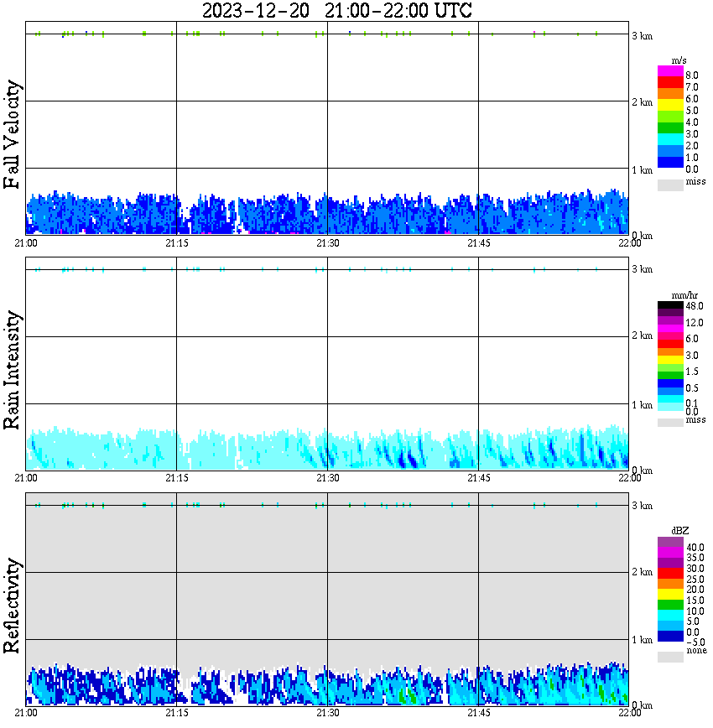Pick the orange 3.0 swatch in mm/hr legend

(671, 352)
